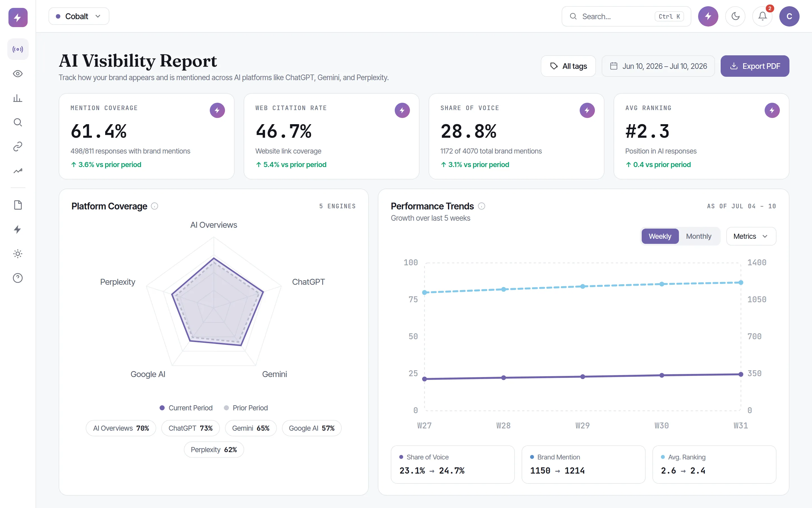The image size is (812, 508).
Task: Click the 28.8% share of voice value
Action: (468, 131)
